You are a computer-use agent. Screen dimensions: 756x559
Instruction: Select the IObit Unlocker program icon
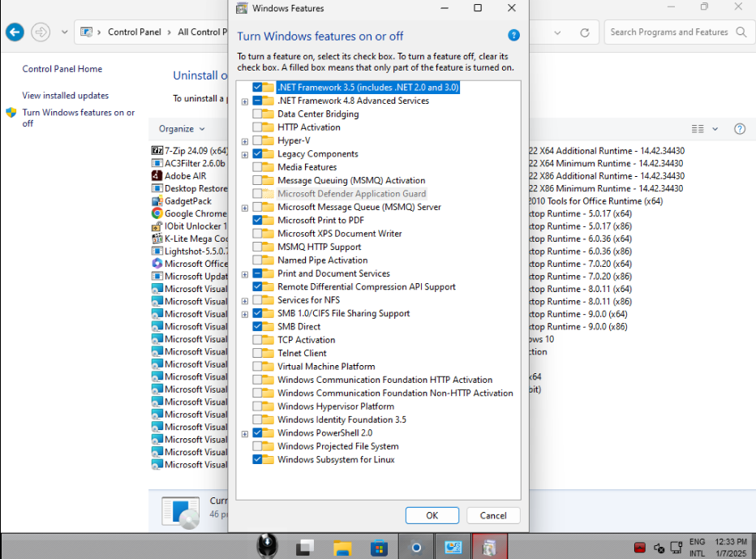coord(157,226)
